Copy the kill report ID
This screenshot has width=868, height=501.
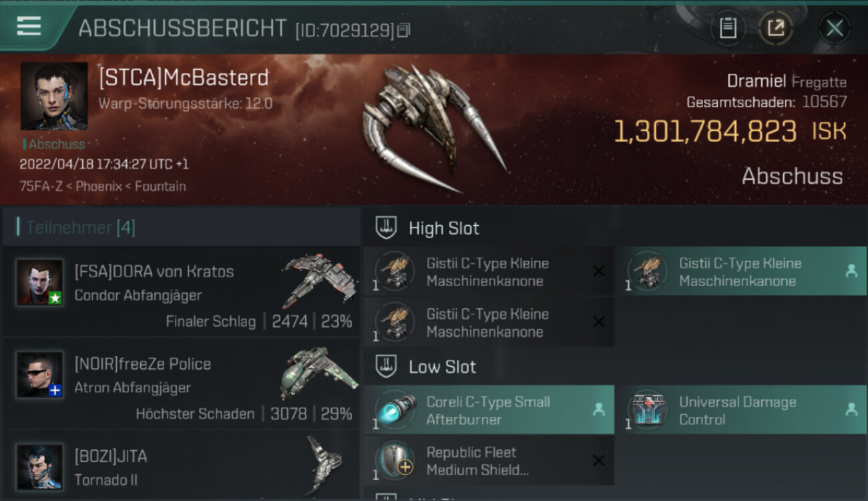click(403, 30)
